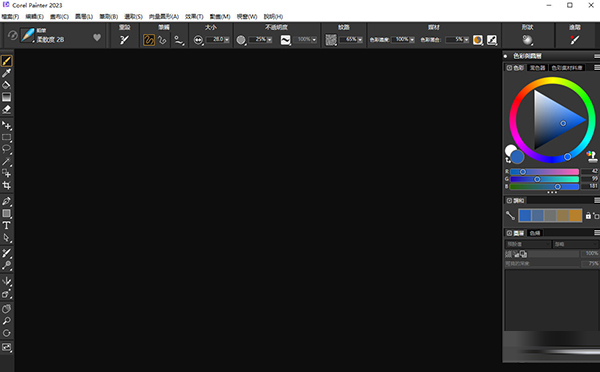Open the Edit (E) menu

[34, 16]
